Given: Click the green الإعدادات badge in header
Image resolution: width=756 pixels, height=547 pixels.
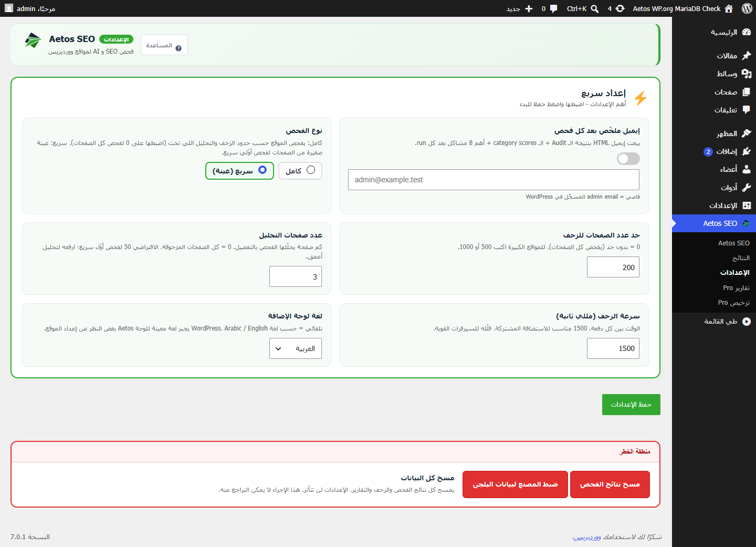Looking at the screenshot, I should click(116, 39).
